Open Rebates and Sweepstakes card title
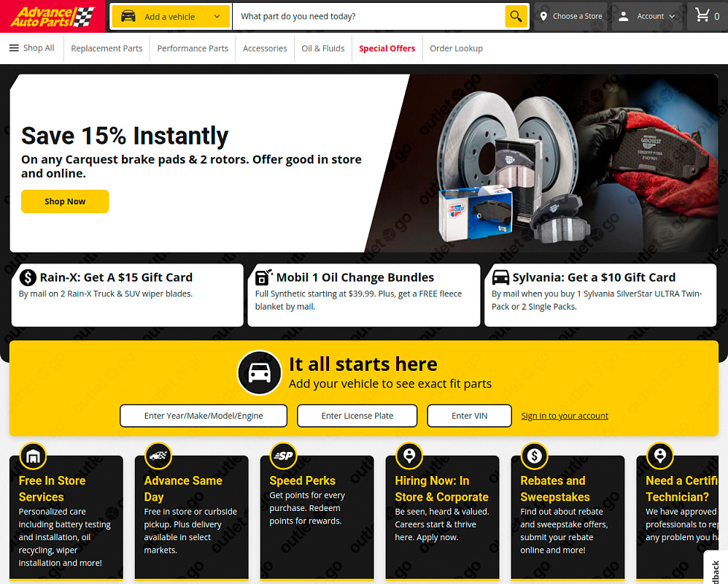Image resolution: width=728 pixels, height=584 pixels. (x=555, y=489)
